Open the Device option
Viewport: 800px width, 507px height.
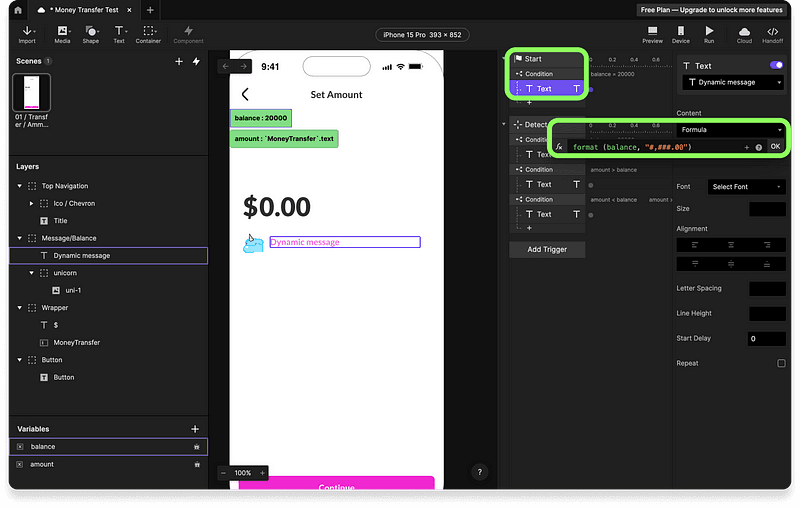(681, 35)
